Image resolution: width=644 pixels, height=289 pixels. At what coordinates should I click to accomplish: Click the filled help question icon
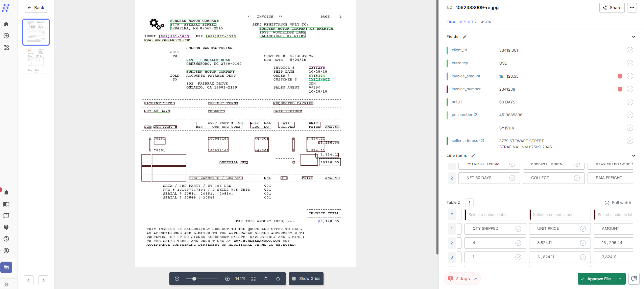tap(6, 227)
